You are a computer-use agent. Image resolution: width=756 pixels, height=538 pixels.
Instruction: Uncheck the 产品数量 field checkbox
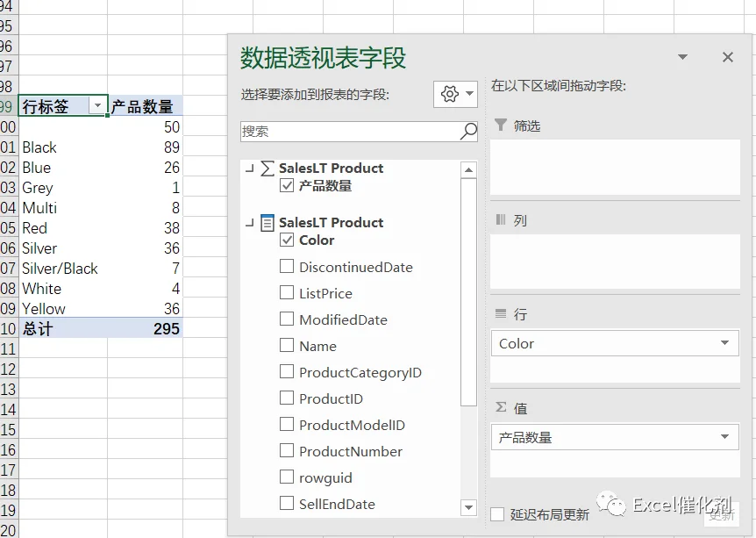(287, 185)
